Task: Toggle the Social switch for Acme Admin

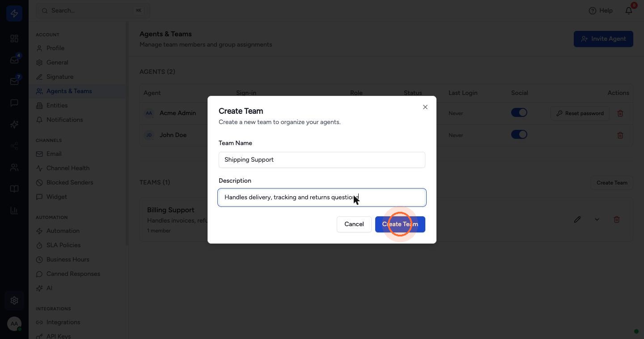Action: [x=519, y=113]
